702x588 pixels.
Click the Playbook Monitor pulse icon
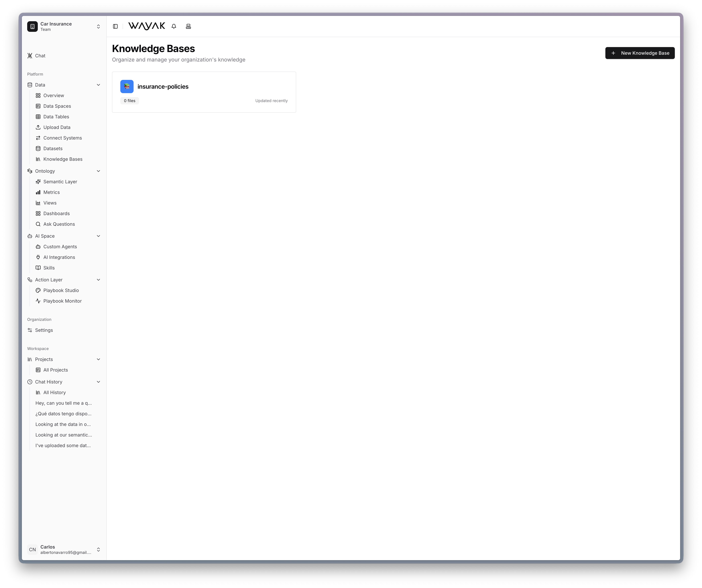(x=38, y=301)
